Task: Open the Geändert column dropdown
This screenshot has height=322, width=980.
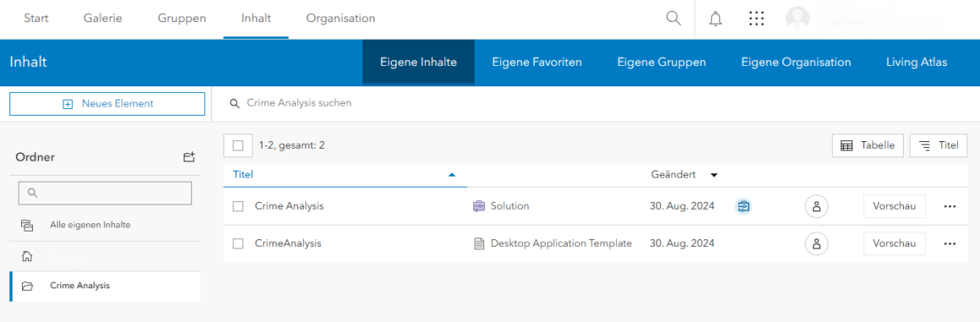Action: coord(714,175)
